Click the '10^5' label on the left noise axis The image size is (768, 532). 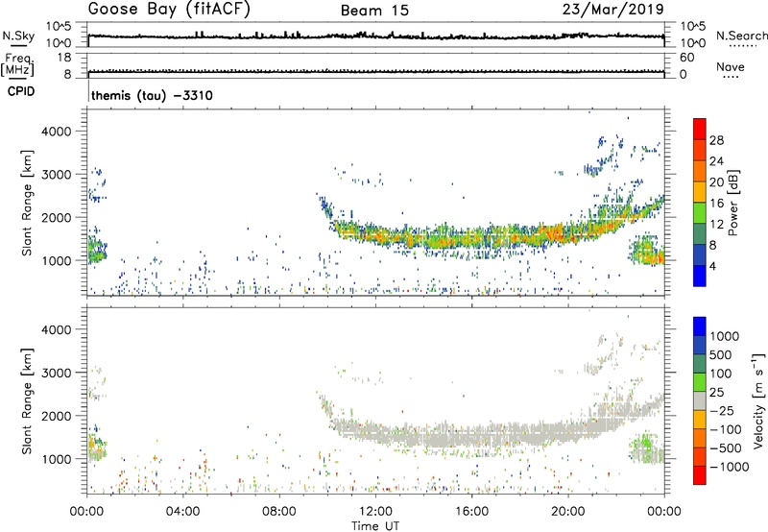(x=59, y=26)
